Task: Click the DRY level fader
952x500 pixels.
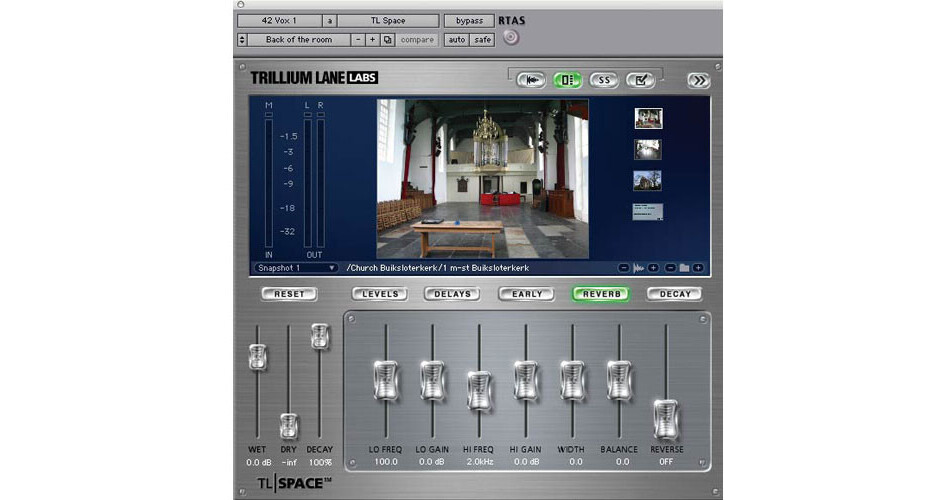Action: click(289, 426)
